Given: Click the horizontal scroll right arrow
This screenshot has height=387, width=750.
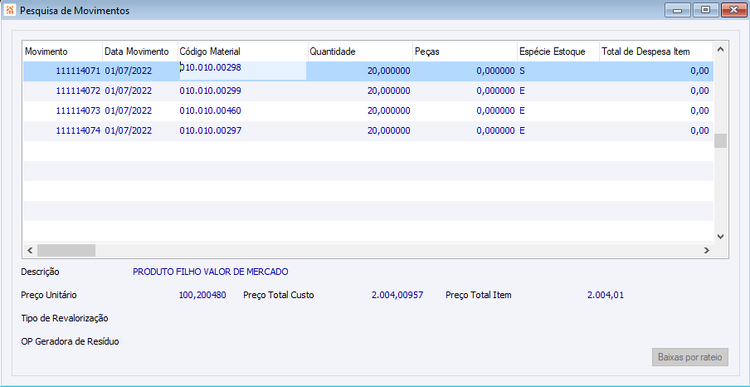Looking at the screenshot, I should pyautogui.click(x=706, y=250).
